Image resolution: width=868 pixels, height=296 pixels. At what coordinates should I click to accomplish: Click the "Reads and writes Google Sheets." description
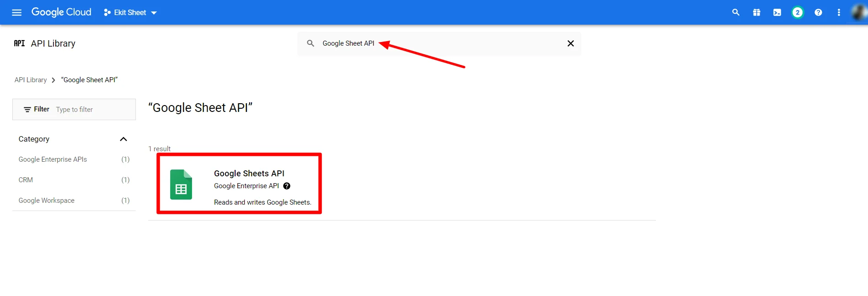[x=263, y=202]
